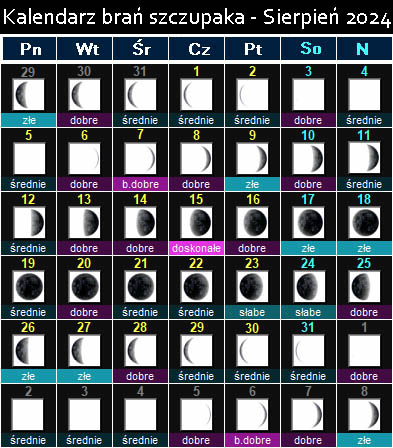The image size is (393, 448).
Task: Click the 'N' Sunday column header
Action: 365,49
